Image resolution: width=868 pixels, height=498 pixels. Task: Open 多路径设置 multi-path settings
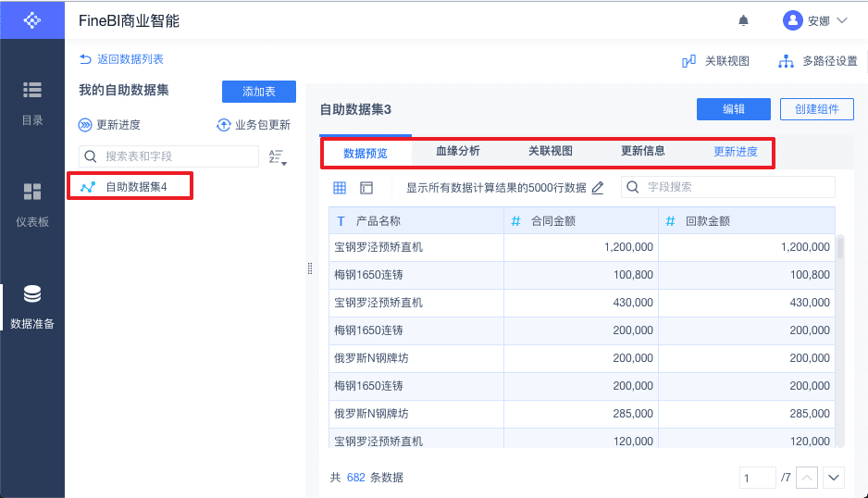787,61
